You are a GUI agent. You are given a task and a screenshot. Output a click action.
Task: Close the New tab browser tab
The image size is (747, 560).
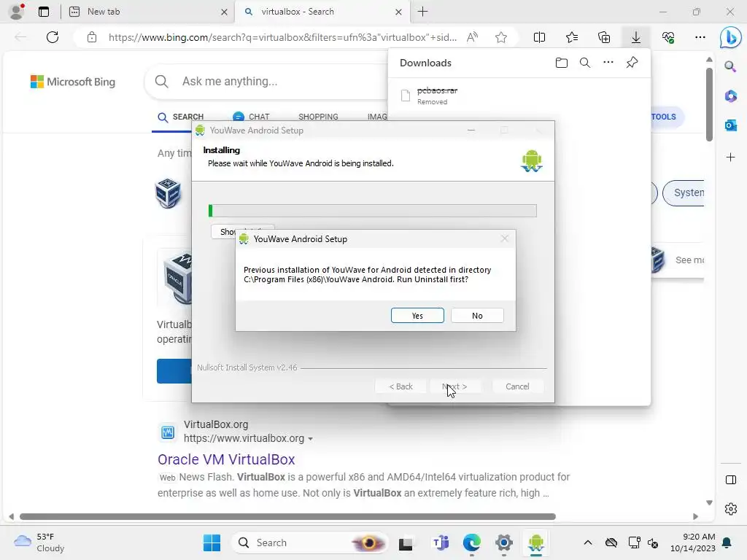pyautogui.click(x=224, y=12)
